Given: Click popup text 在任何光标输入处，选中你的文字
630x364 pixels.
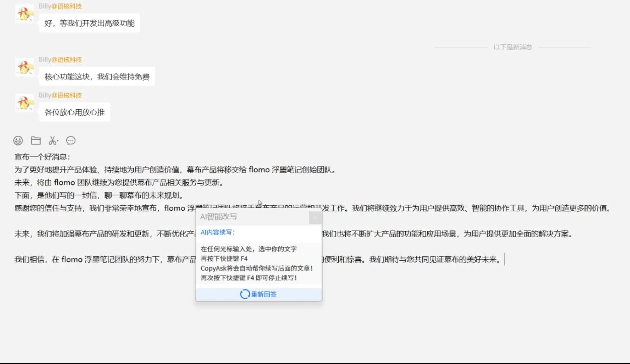Looking at the screenshot, I should [x=249, y=249].
